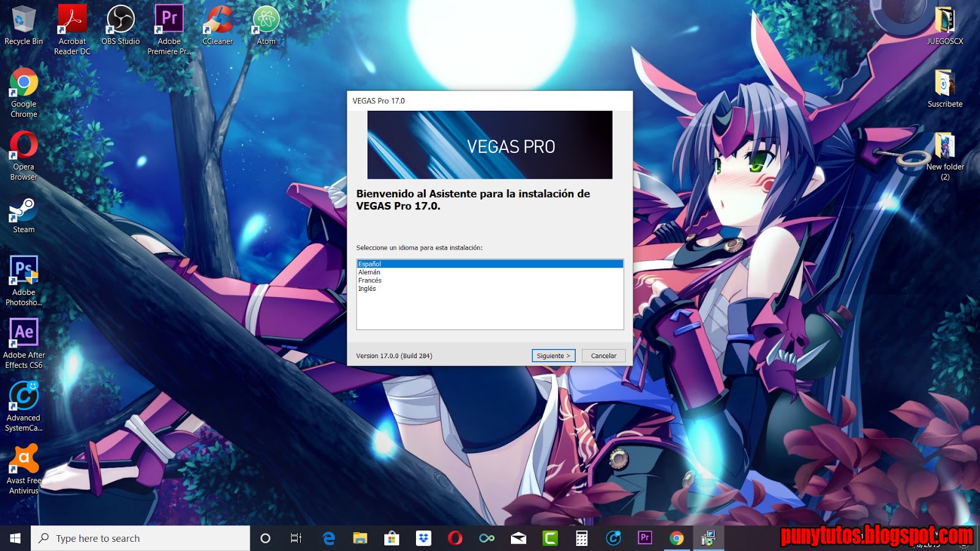Screen dimensions: 980x551
Task: Click Cancelar to abort the installer
Action: [x=603, y=356]
